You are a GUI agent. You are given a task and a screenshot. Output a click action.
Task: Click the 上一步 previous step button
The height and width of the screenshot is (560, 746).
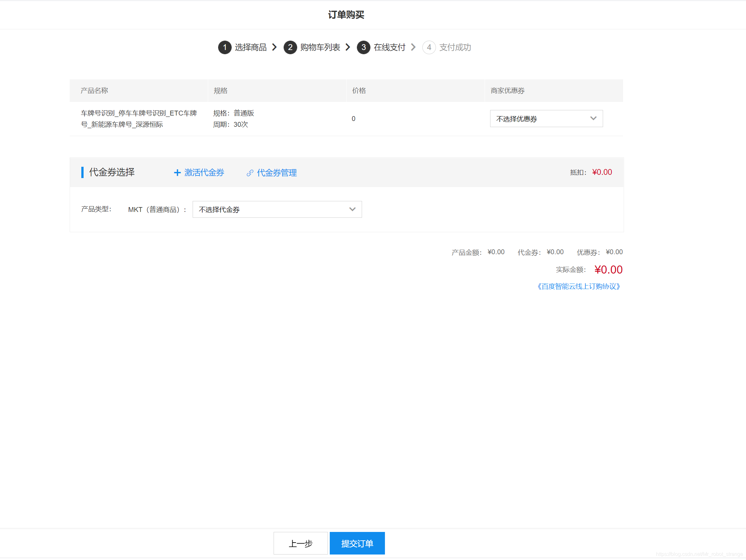click(x=300, y=543)
